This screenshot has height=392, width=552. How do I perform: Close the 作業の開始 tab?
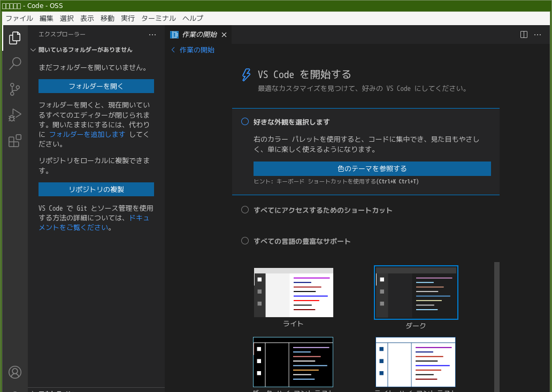pos(224,34)
